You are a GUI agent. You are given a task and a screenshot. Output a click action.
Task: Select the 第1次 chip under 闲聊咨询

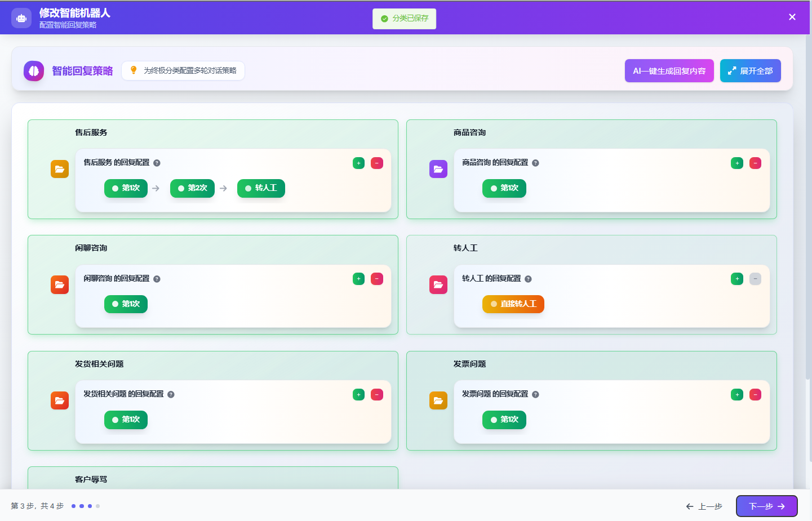point(126,304)
